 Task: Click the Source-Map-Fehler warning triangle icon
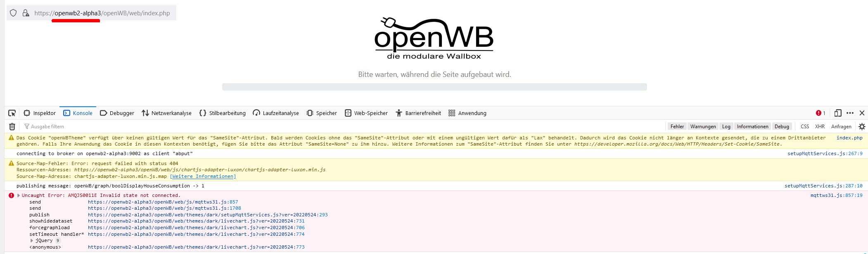pos(11,163)
